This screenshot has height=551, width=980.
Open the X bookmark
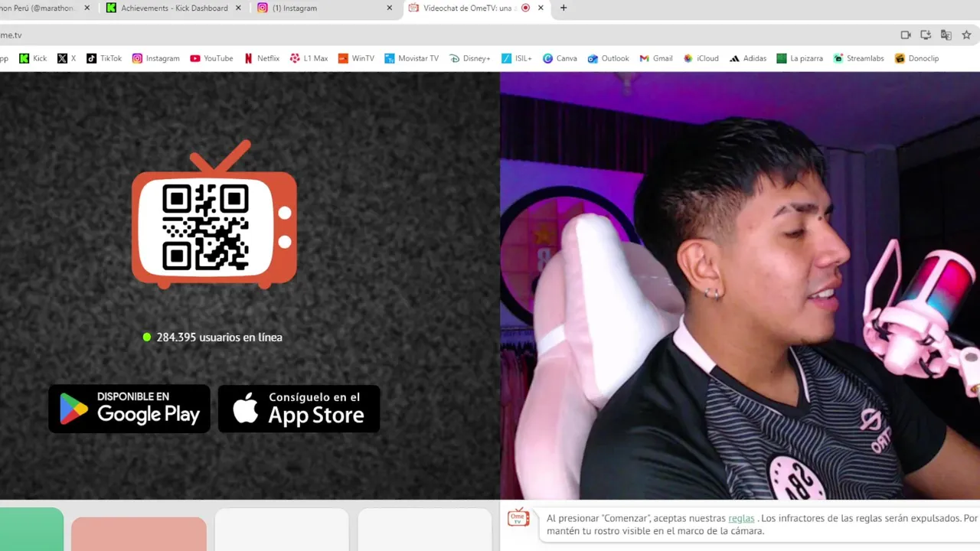click(x=67, y=58)
